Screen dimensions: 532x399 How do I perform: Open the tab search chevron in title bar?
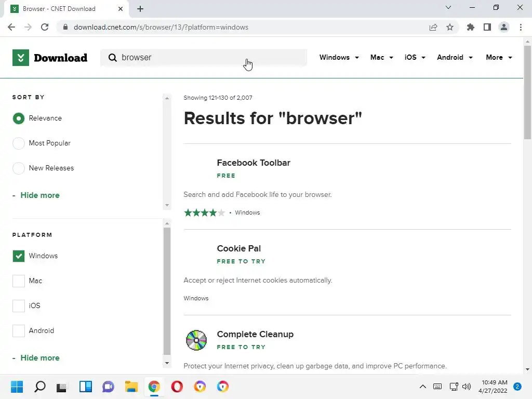click(448, 7)
